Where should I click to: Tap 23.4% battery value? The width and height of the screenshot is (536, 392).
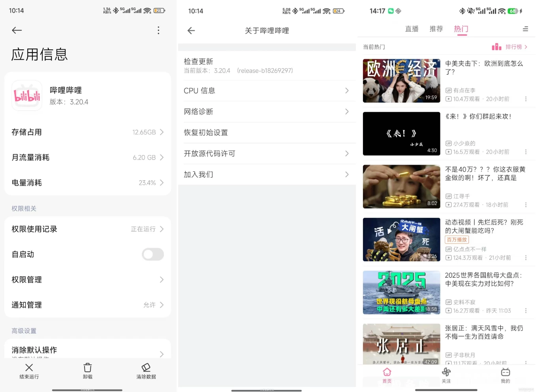[x=147, y=183]
